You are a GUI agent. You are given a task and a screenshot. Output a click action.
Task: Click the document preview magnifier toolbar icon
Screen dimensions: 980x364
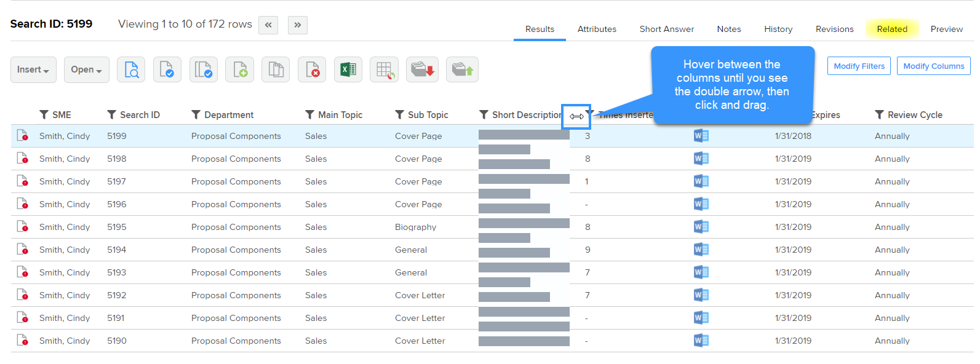[131, 69]
